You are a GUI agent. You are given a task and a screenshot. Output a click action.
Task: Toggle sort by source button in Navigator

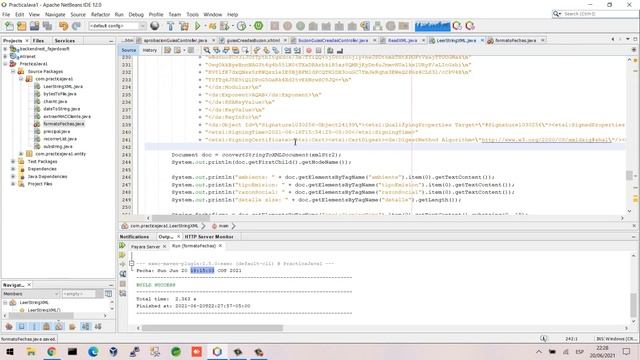pos(98,327)
